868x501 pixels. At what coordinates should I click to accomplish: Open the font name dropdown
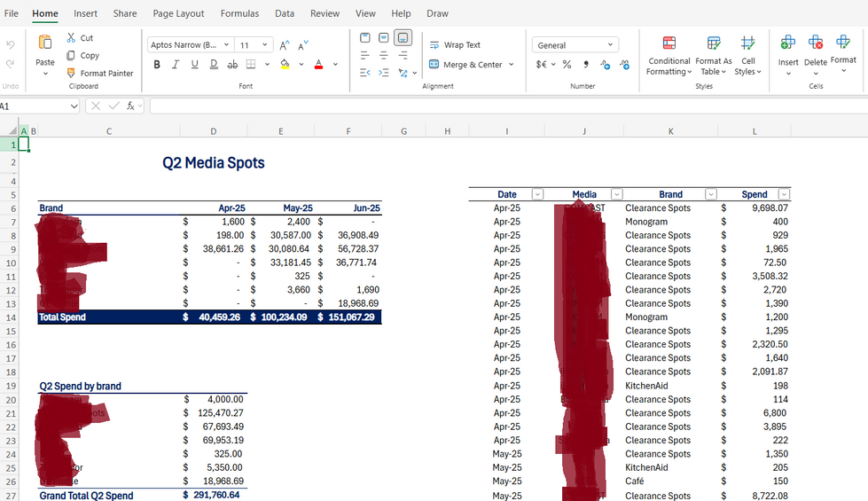point(226,45)
